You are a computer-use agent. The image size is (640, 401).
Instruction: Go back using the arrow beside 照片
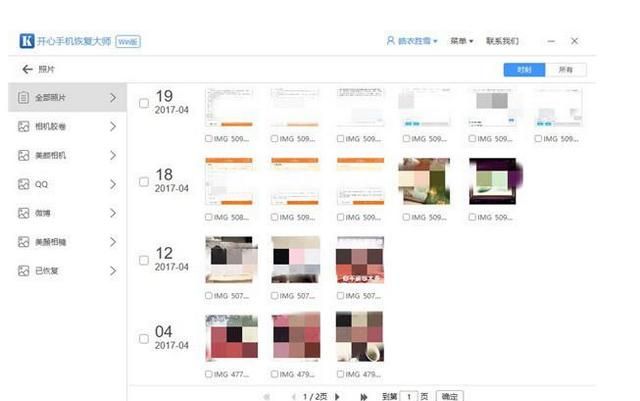(x=27, y=69)
